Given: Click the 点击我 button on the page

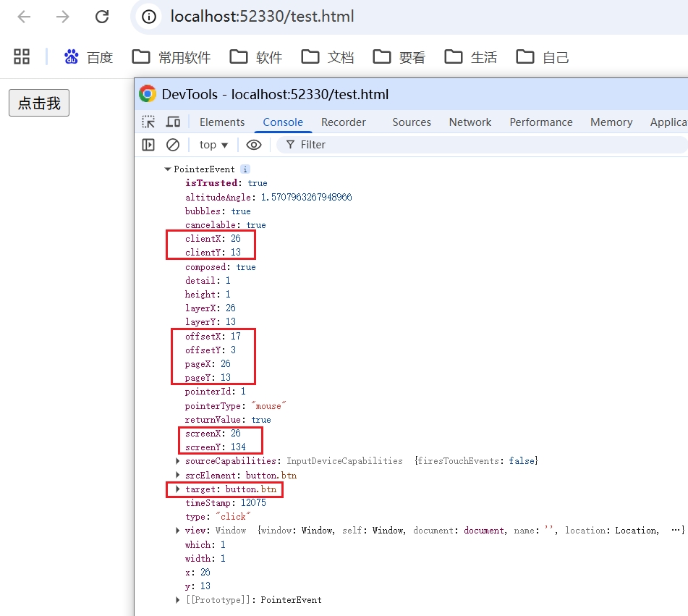Looking at the screenshot, I should point(39,103).
